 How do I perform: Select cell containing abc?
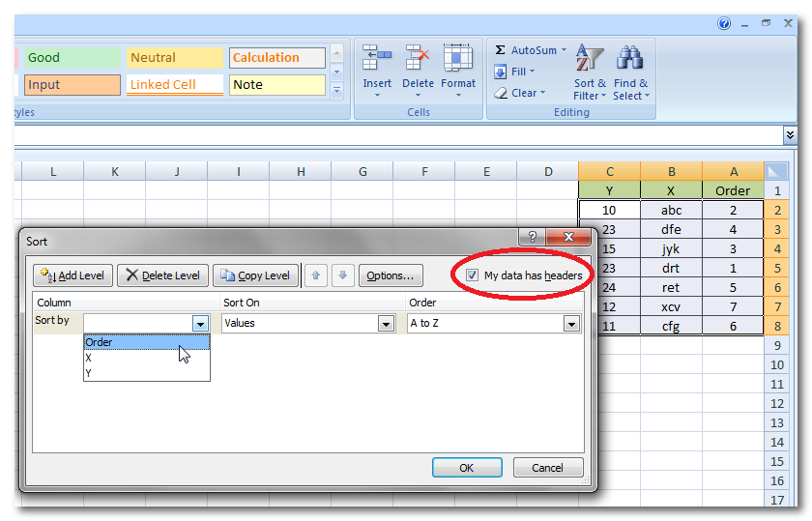point(671,210)
